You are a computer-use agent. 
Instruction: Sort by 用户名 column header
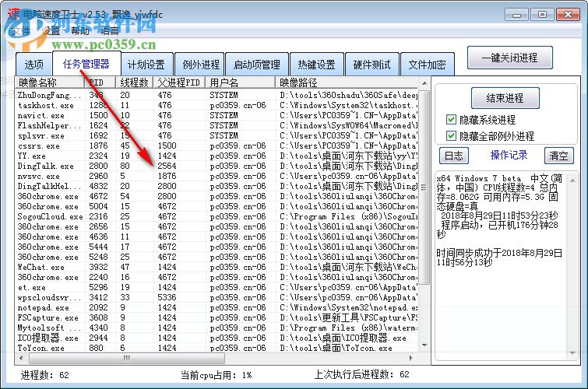point(240,82)
